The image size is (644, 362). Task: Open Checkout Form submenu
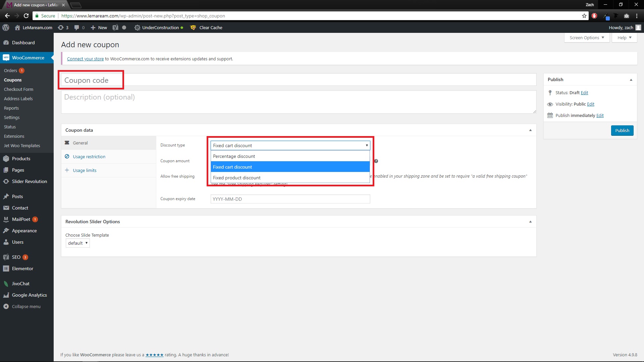(18, 89)
